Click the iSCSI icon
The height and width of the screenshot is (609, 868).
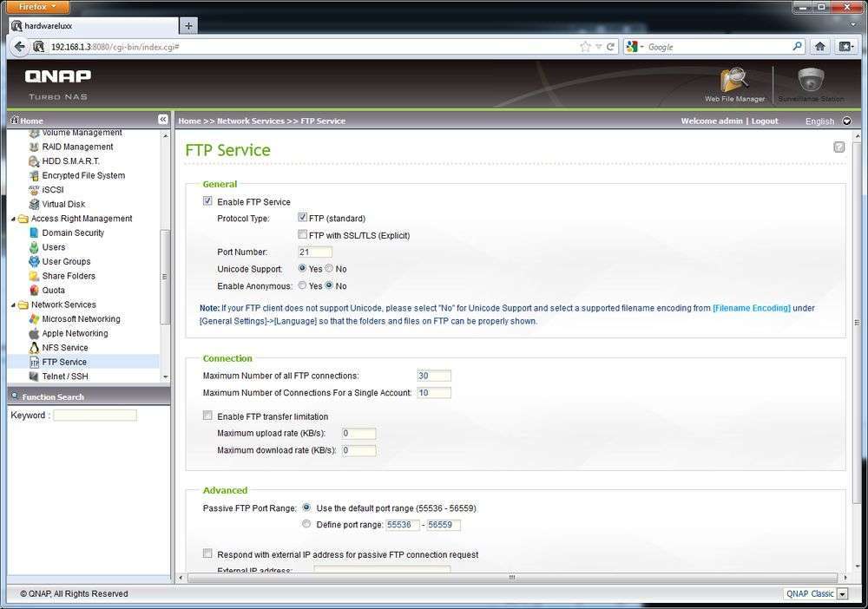coord(34,190)
